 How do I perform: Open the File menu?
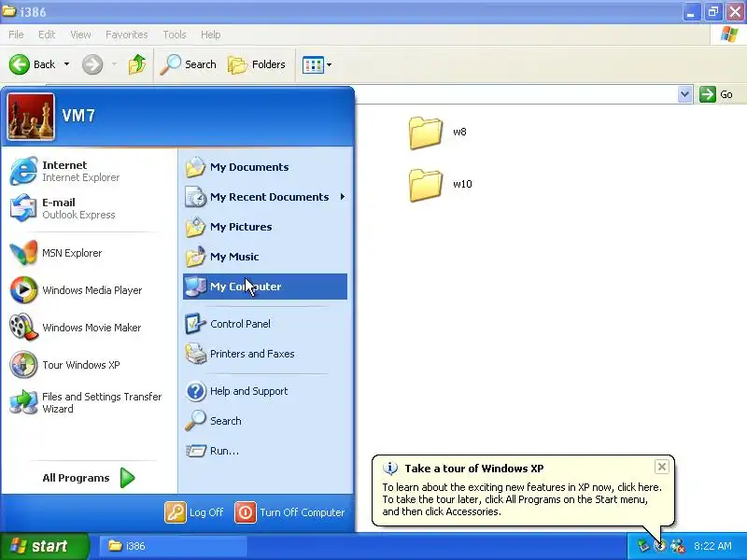click(x=16, y=35)
